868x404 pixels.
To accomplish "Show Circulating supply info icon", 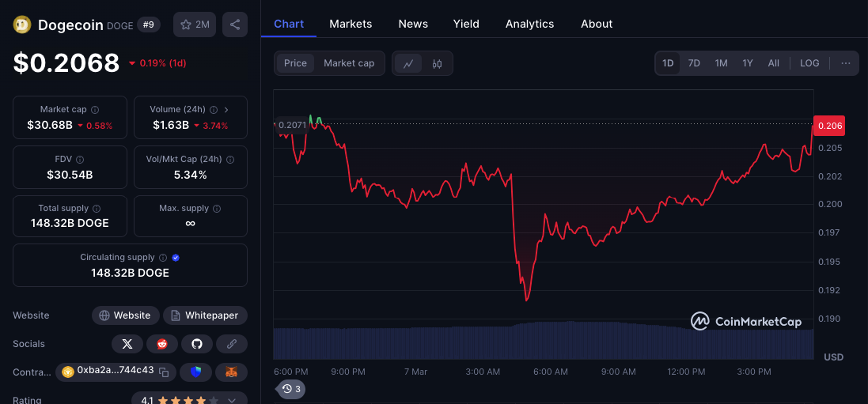I will point(163,258).
